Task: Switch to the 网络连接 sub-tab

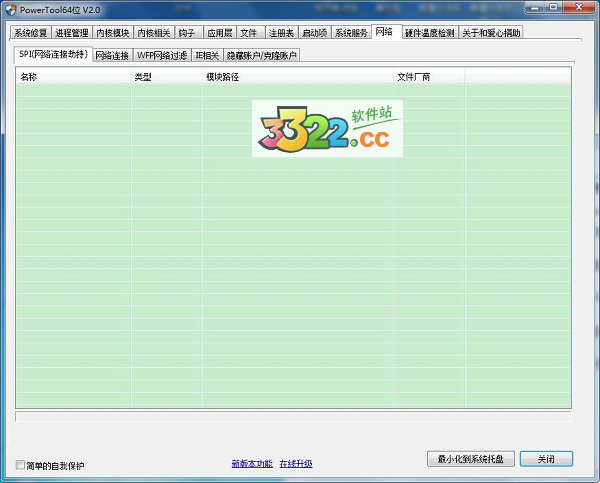Action: point(112,55)
